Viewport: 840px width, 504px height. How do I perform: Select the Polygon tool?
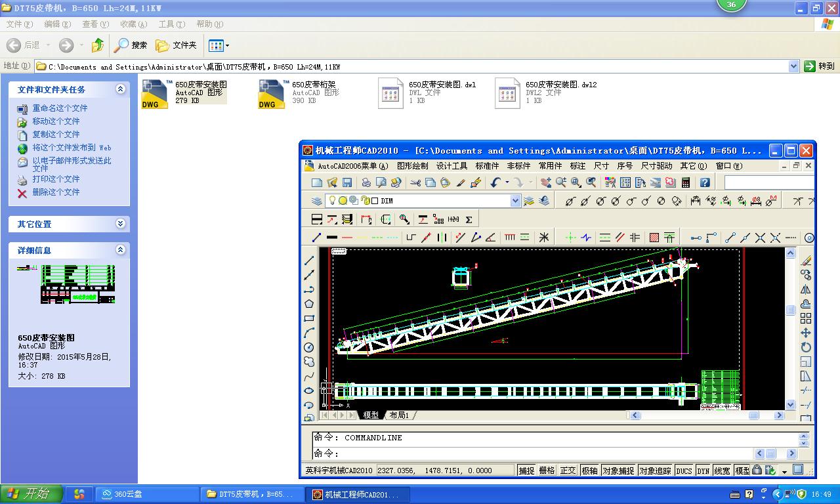[x=309, y=304]
